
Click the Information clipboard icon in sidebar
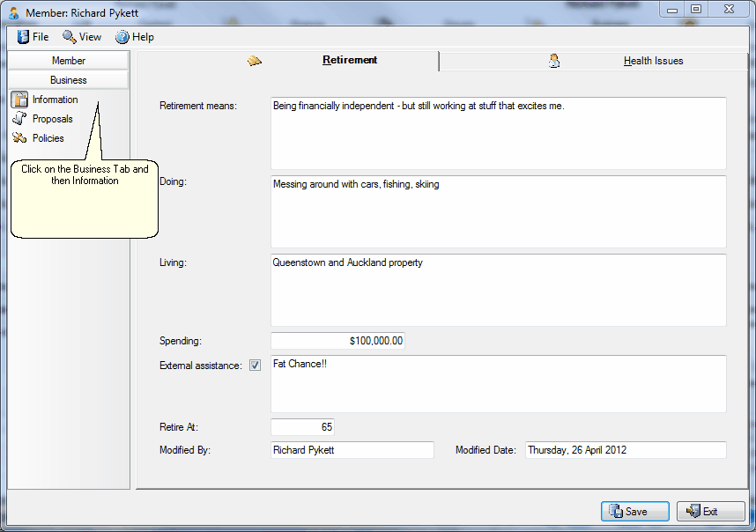(19, 100)
